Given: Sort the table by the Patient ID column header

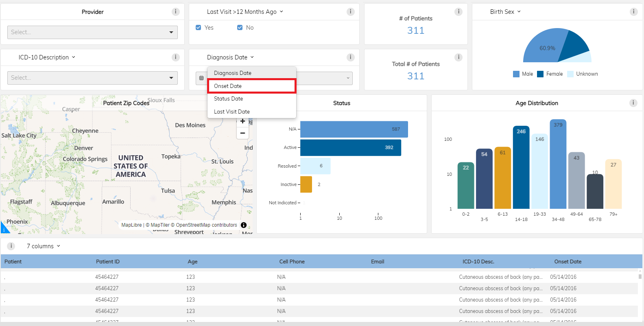Looking at the screenshot, I should (x=108, y=262).
